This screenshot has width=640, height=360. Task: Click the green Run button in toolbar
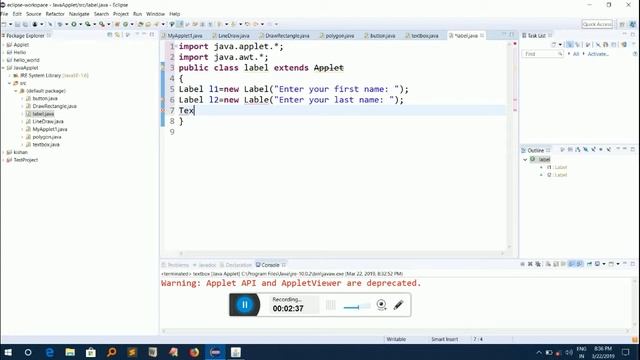point(74,24)
